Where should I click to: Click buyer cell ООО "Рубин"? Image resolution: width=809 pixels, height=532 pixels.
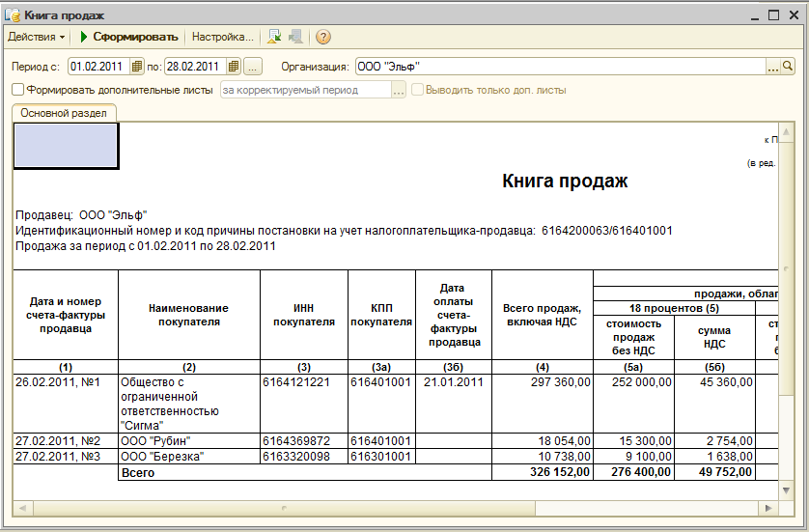(189, 441)
